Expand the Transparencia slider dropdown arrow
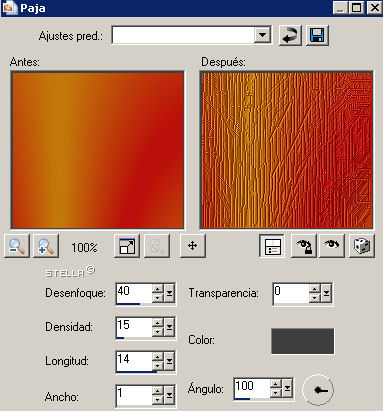The image size is (383, 411). pos(326,293)
